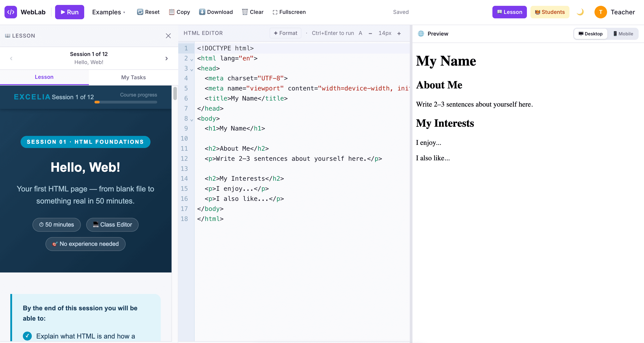Viewport: 644px width, 343px height.
Task: Open the Teacher avatar profile
Action: pos(601,12)
